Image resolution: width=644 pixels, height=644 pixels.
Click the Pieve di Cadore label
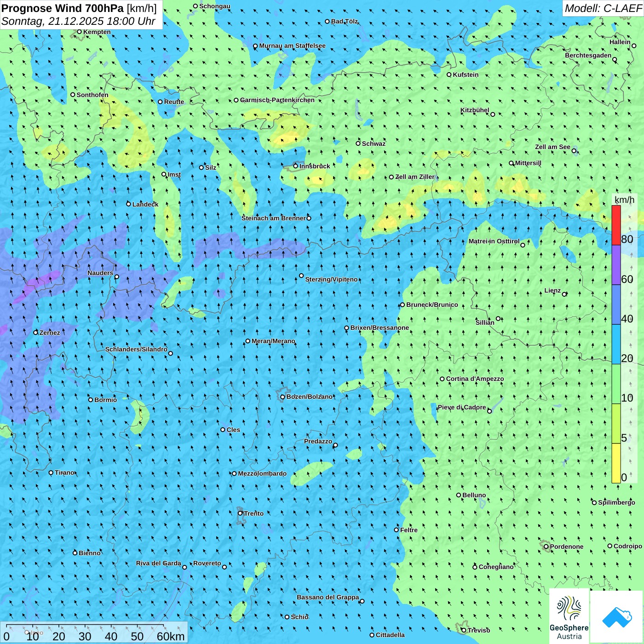pyautogui.click(x=461, y=407)
